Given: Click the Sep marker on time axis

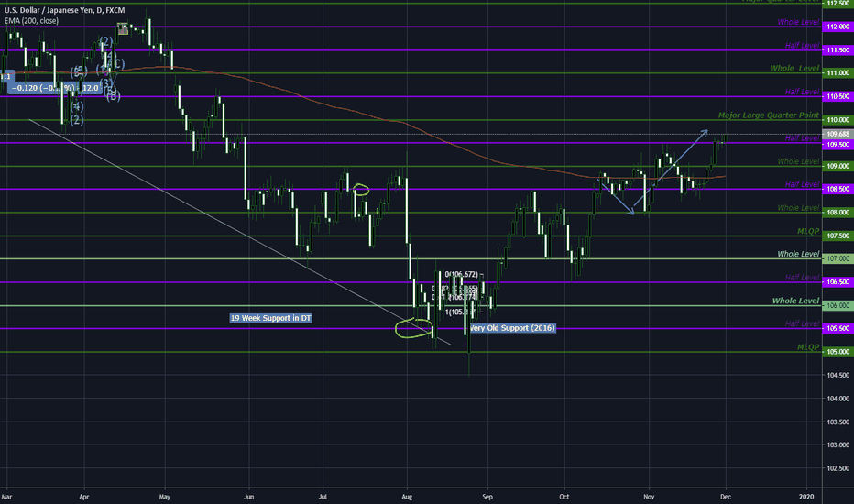Looking at the screenshot, I should pyautogui.click(x=487, y=496).
